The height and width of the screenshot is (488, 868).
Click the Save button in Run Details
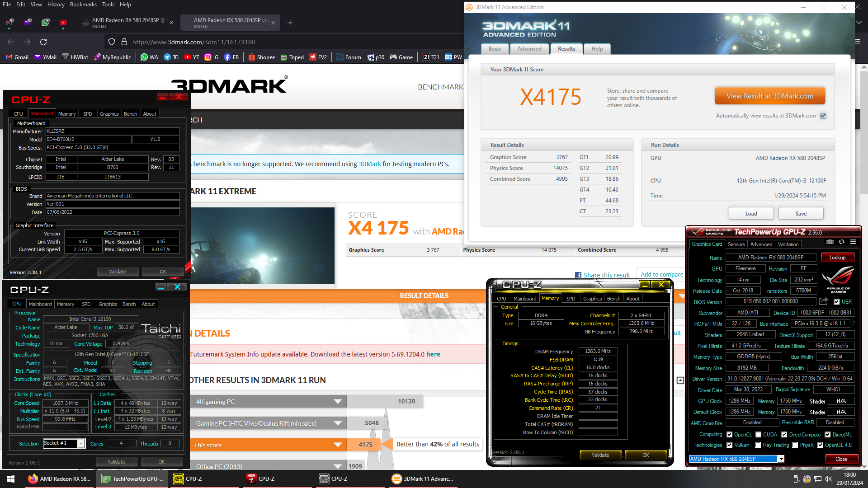(x=801, y=214)
